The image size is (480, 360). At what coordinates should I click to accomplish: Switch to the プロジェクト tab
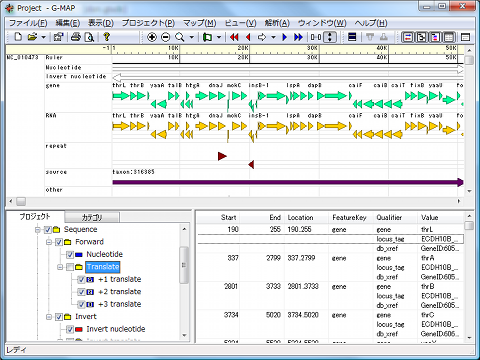tap(35, 217)
